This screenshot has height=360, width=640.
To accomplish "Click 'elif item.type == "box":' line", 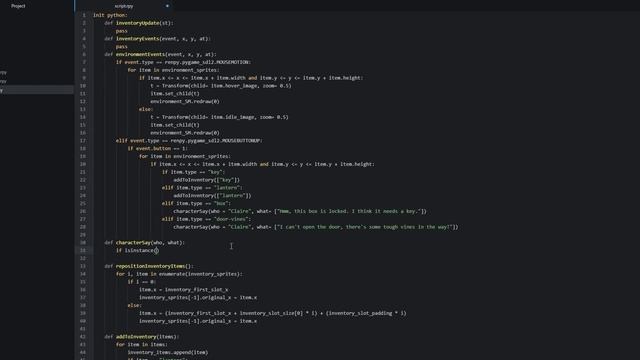I will (196, 203).
